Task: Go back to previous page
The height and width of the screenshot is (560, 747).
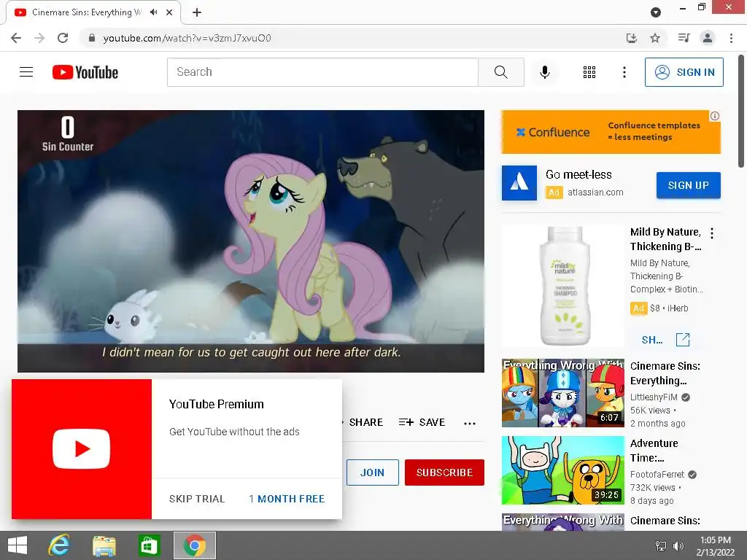Action: 16,38
